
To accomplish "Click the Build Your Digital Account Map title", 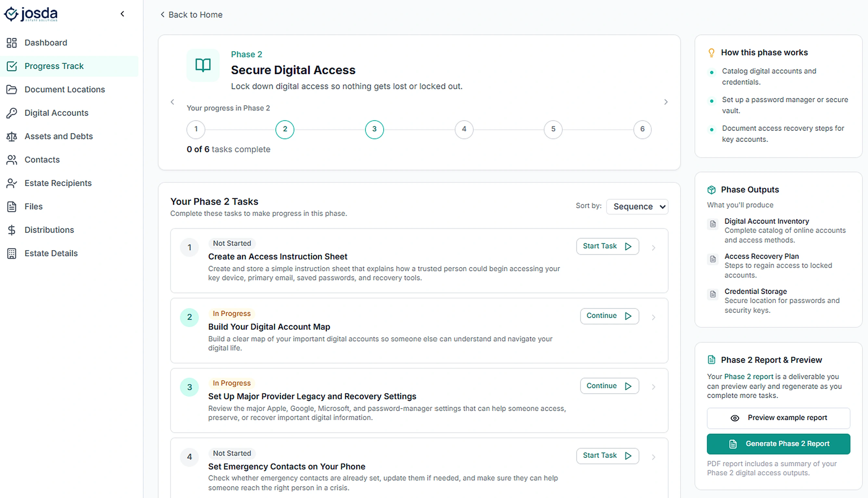I will pos(269,327).
